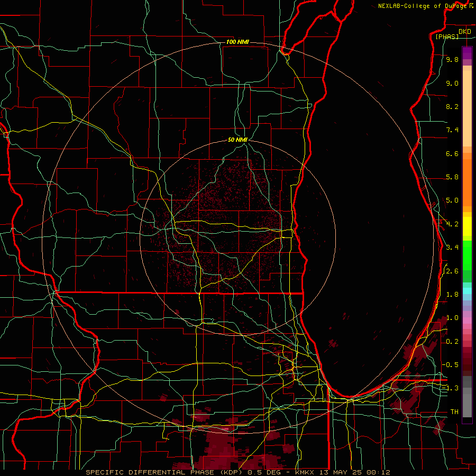The height and width of the screenshot is (476, 476).
Task: Click the 1.0 scale value
Action: (452, 318)
